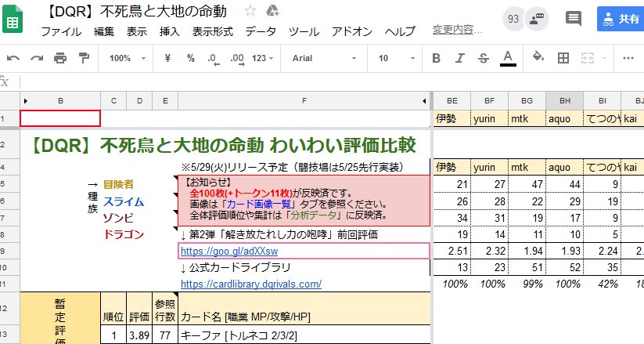Print the spreadsheet

coord(60,59)
